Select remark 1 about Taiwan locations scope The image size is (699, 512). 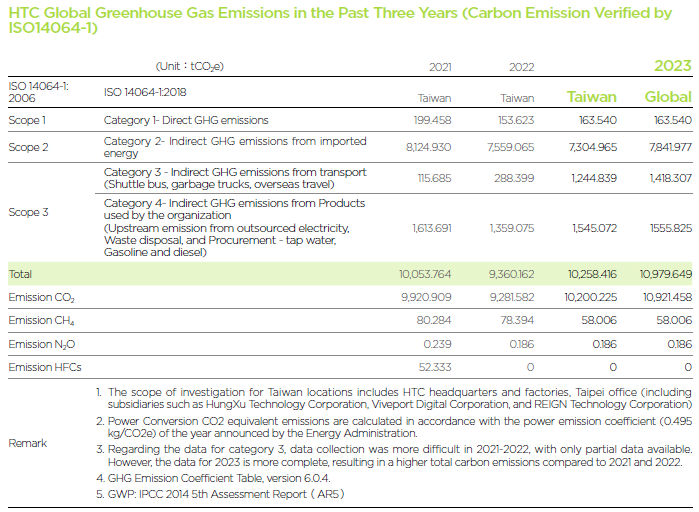(394, 398)
